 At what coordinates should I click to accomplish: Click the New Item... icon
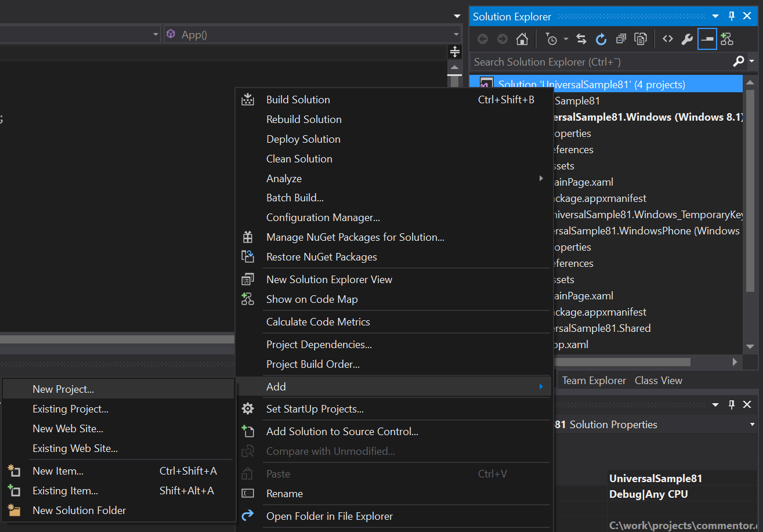(x=14, y=471)
